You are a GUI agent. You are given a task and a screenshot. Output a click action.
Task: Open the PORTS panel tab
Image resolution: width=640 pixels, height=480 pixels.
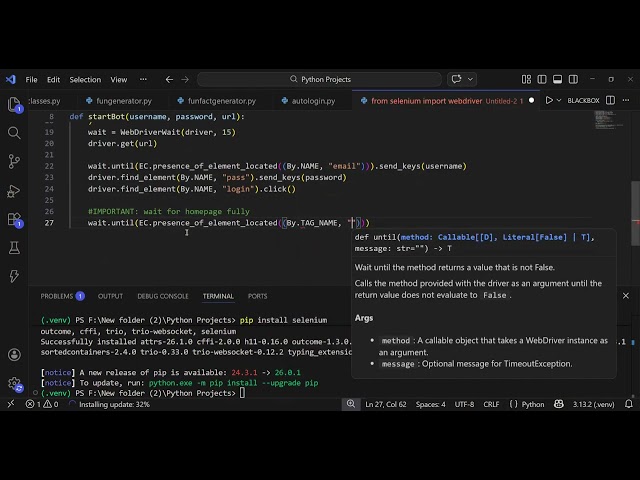pyautogui.click(x=258, y=296)
